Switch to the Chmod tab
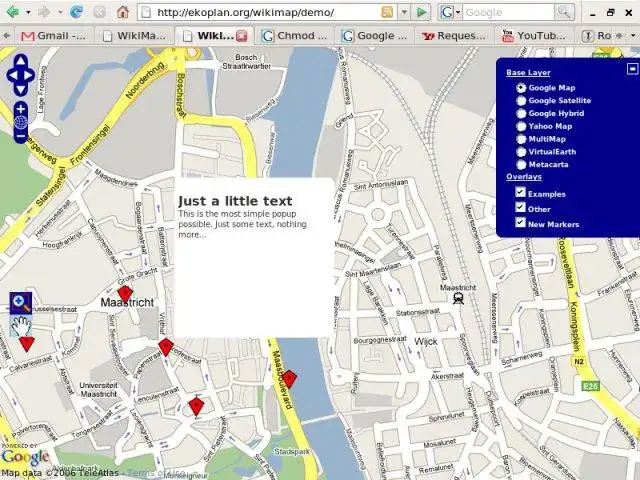Screen dimensions: 640x480 point(294,36)
